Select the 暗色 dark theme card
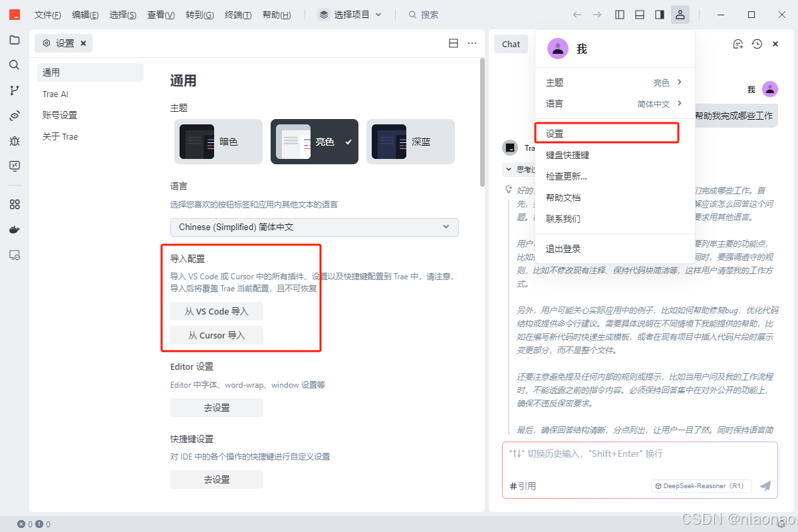Viewport: 798px width, 532px height. click(x=218, y=142)
